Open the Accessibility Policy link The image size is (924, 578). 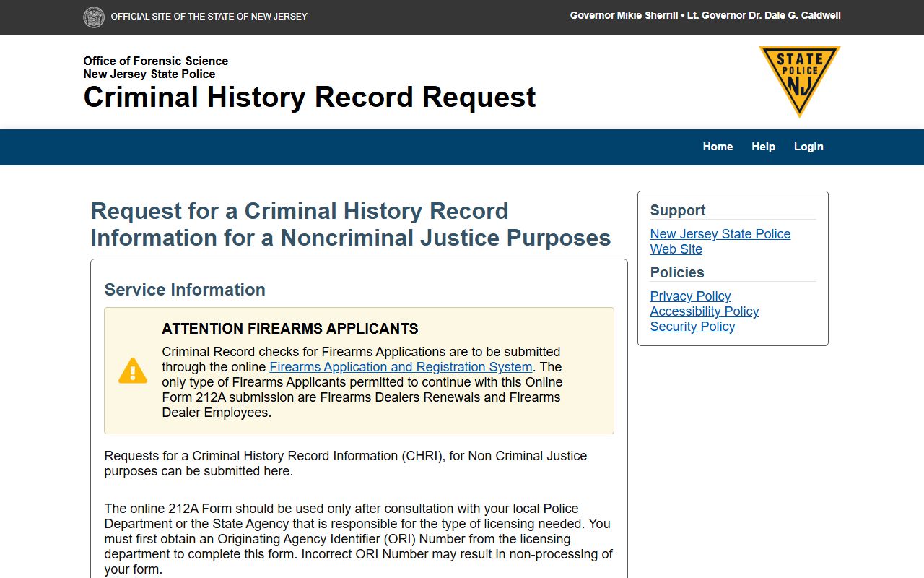[704, 311]
